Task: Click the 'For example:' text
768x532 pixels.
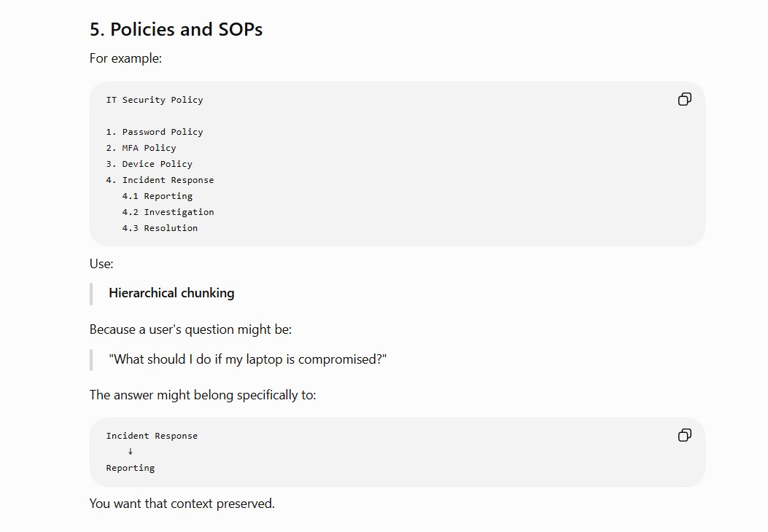Action: [125, 58]
